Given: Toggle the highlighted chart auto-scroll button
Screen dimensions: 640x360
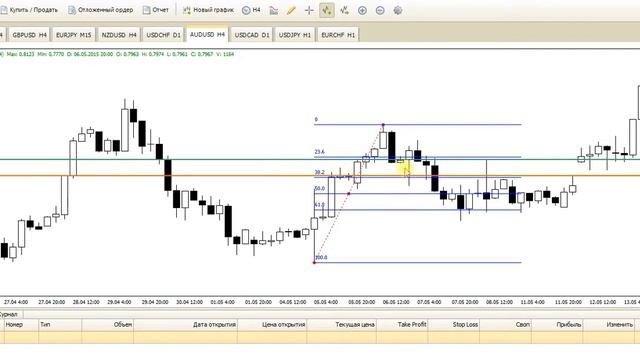Looking at the screenshot, I should click(327, 11).
